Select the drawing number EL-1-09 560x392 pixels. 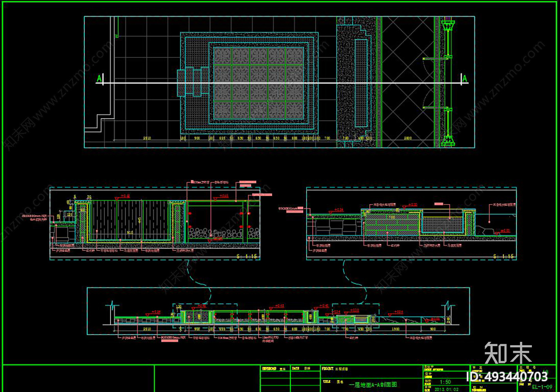(542, 387)
